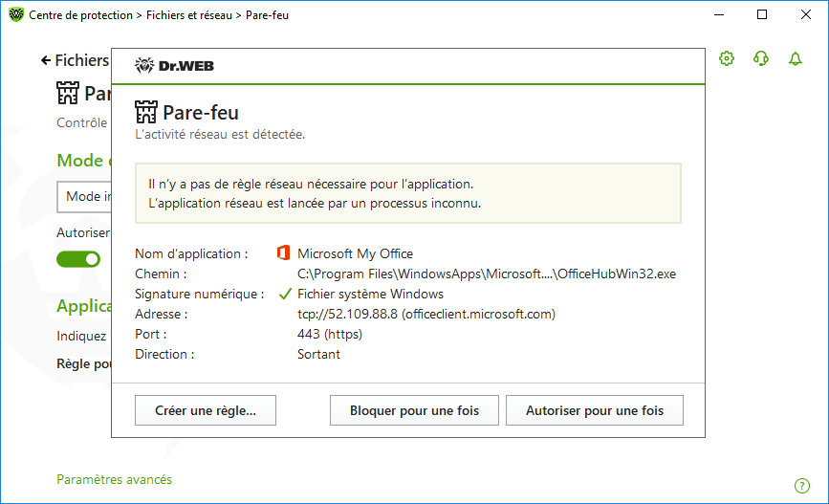Click Autoriser pour une fois
Image resolution: width=829 pixels, height=504 pixels.
point(594,410)
